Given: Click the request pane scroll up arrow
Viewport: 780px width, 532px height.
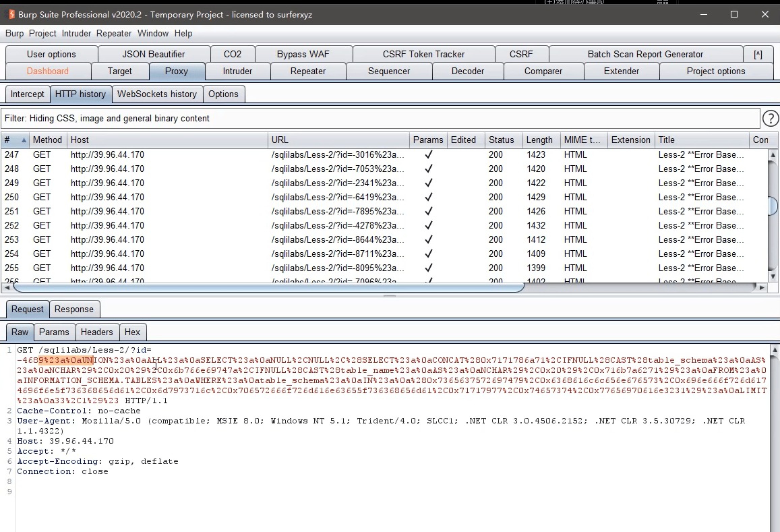Looking at the screenshot, I should click(x=775, y=350).
